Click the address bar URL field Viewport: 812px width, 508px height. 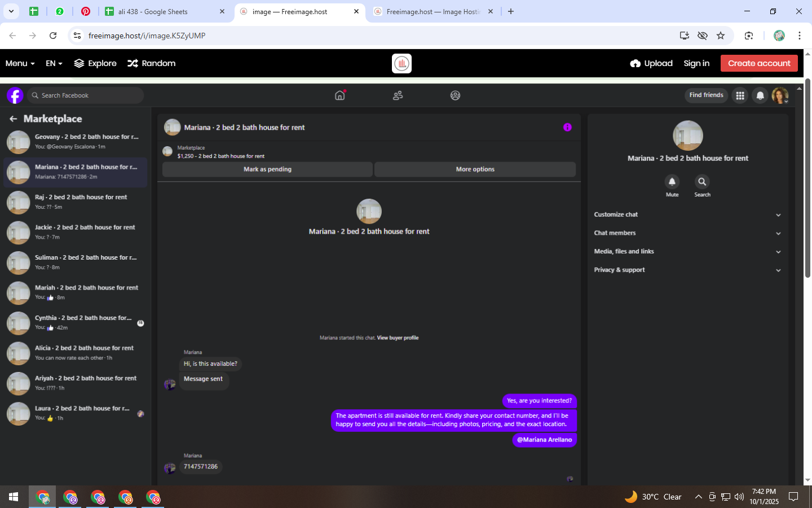point(372,36)
